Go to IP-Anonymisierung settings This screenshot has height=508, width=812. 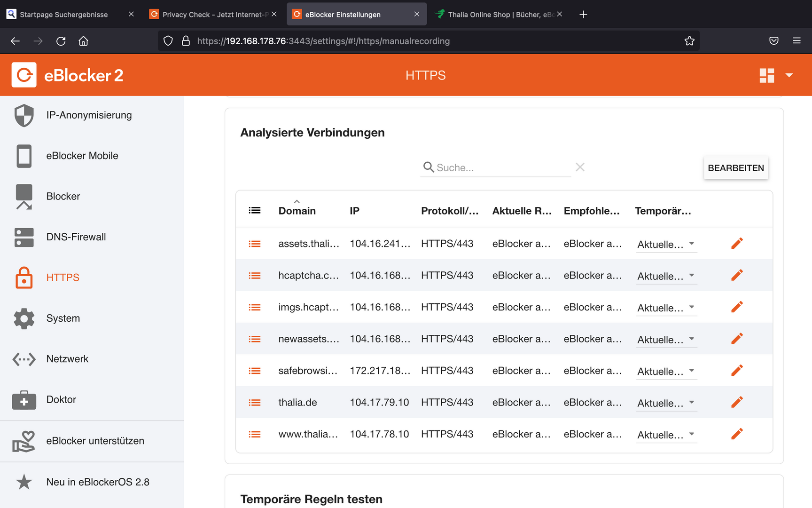pyautogui.click(x=89, y=115)
